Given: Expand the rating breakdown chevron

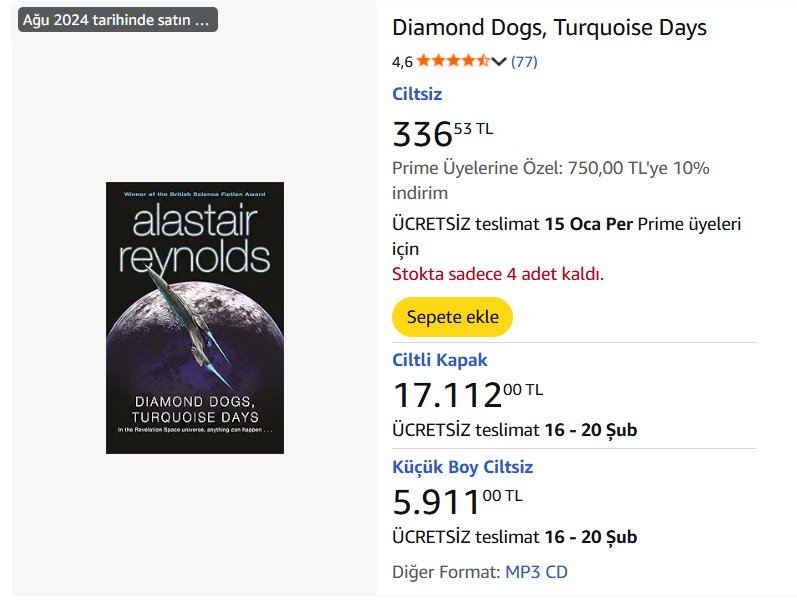Looking at the screenshot, I should [x=500, y=62].
